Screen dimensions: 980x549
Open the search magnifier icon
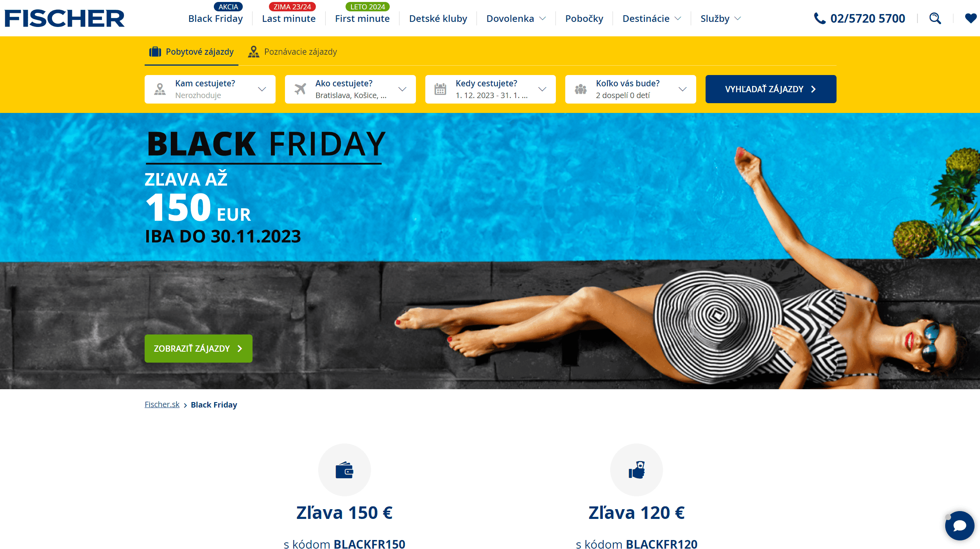coord(935,18)
